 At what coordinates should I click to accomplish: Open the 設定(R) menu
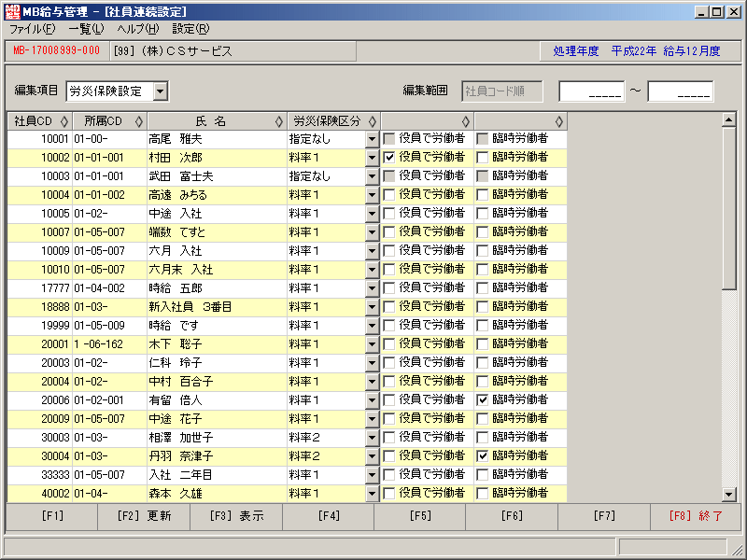click(190, 29)
